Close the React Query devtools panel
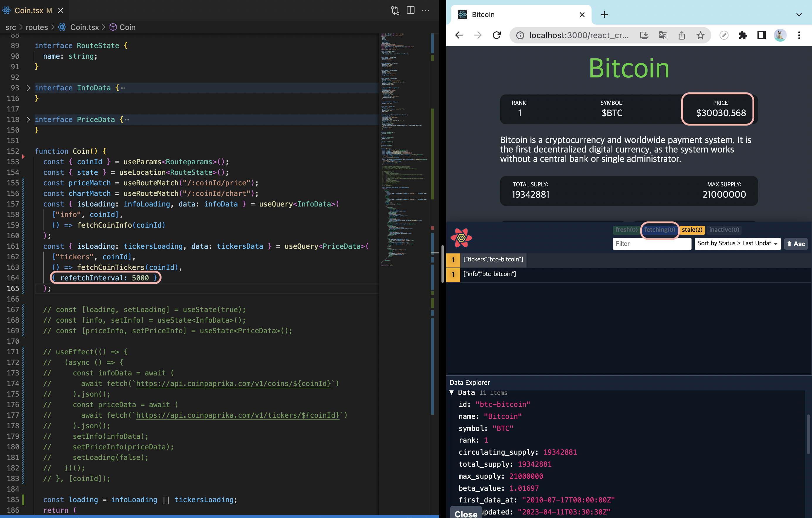 466,514
